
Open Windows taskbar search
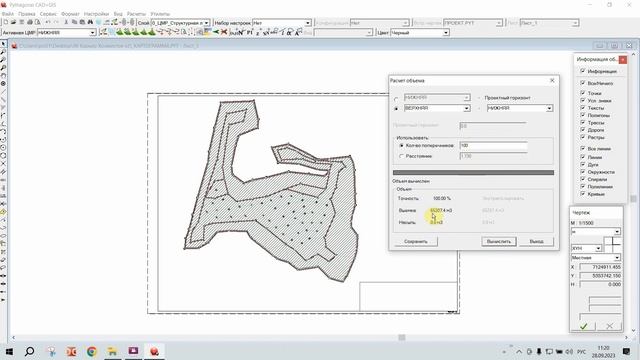pos(29,351)
